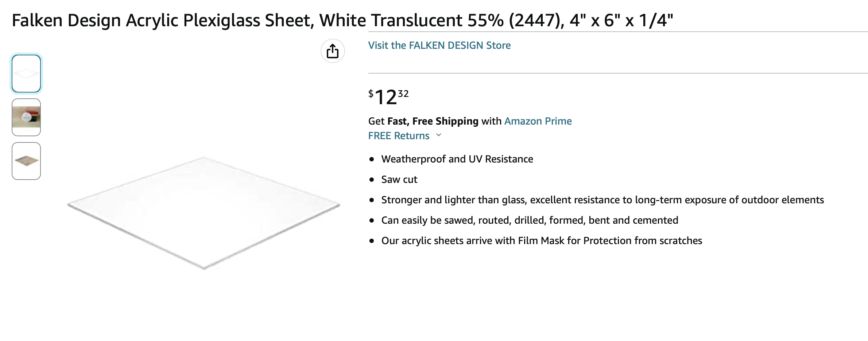The image size is (868, 341).
Task: Click the Weatherproof and UV Resistance bullet
Action: tap(457, 159)
